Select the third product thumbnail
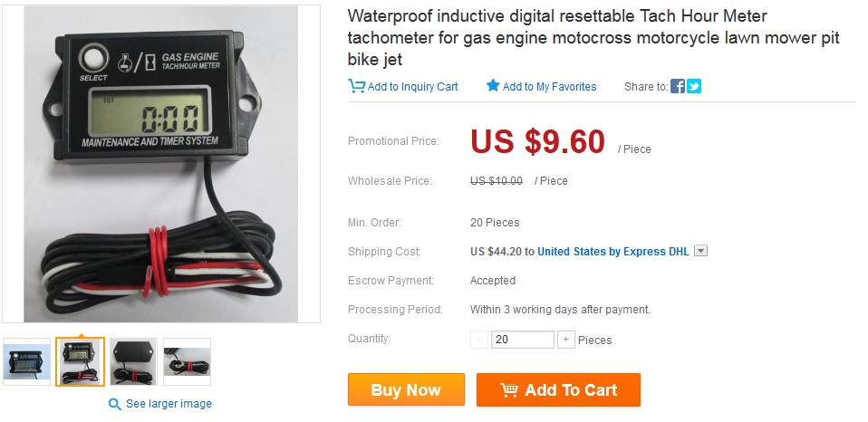 (133, 362)
